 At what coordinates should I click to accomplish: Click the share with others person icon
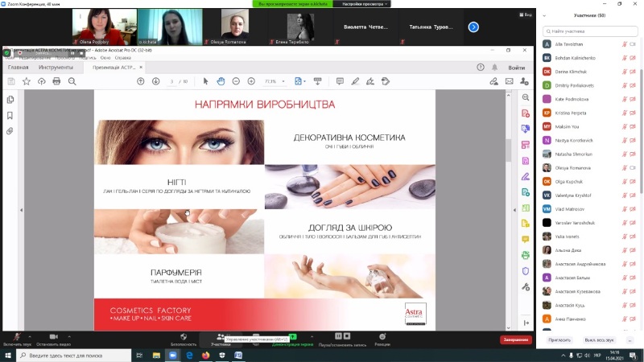click(x=525, y=81)
